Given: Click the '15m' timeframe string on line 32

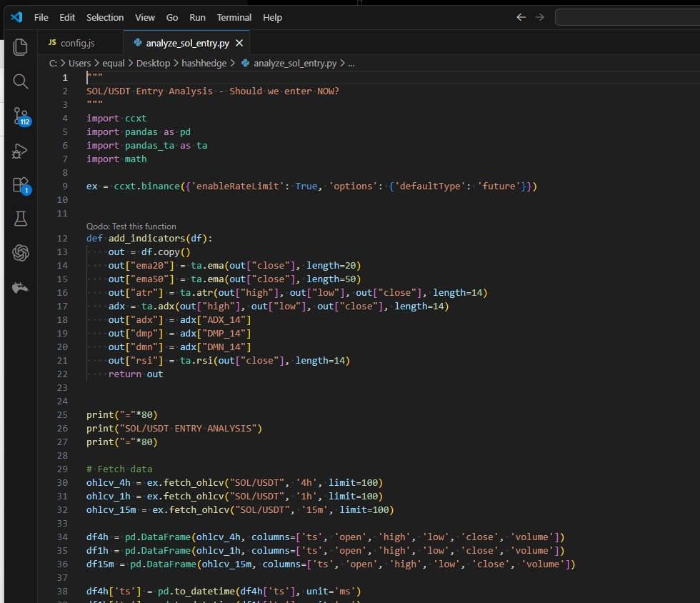Looking at the screenshot, I should pyautogui.click(x=315, y=509).
